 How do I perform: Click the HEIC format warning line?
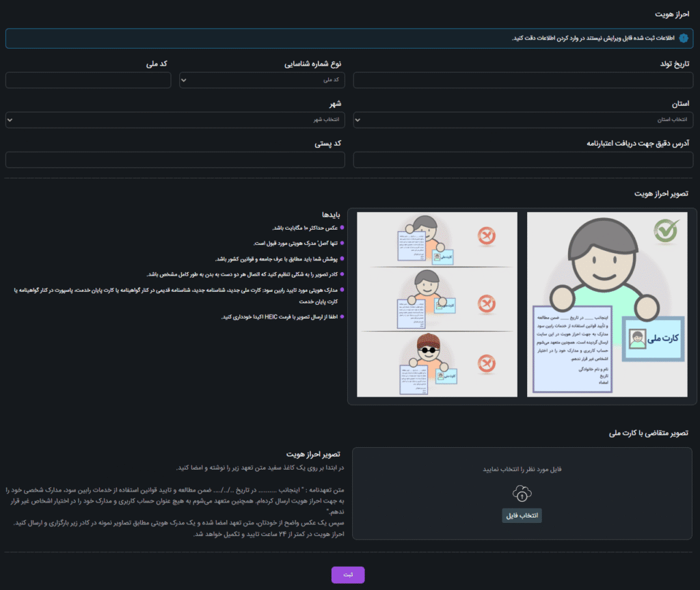pyautogui.click(x=280, y=317)
